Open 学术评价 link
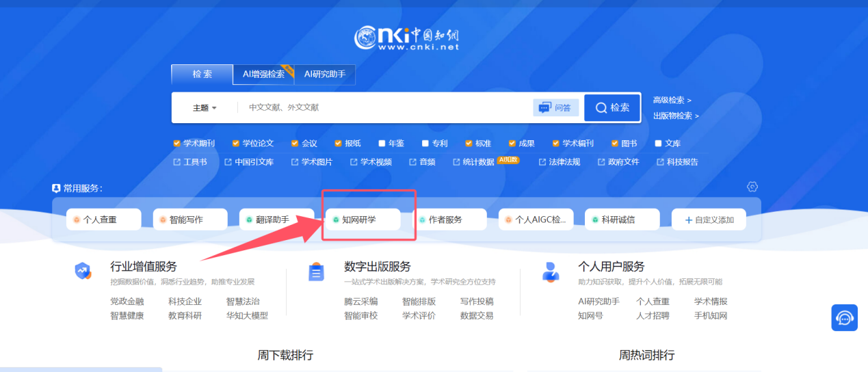This screenshot has height=372, width=868. click(x=419, y=316)
